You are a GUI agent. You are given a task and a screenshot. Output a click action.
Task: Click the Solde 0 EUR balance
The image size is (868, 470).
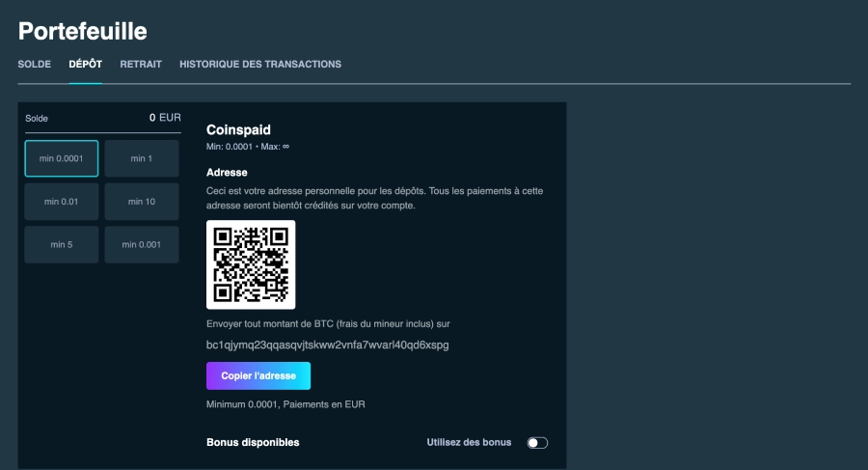[x=165, y=118]
